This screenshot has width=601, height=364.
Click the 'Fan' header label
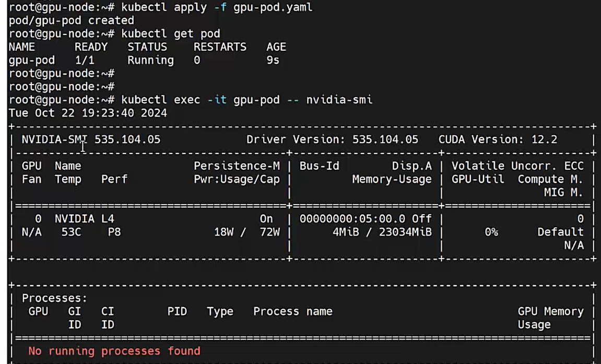click(31, 179)
